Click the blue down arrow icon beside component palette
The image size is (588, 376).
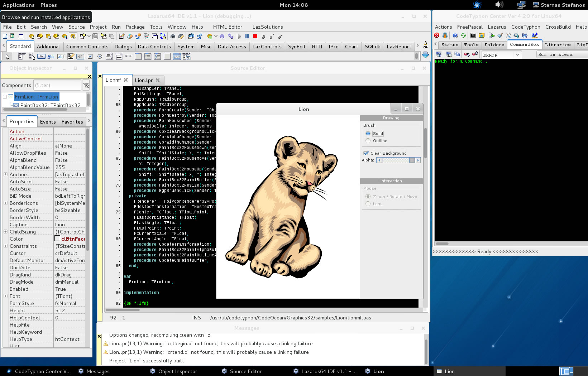pyautogui.click(x=425, y=55)
